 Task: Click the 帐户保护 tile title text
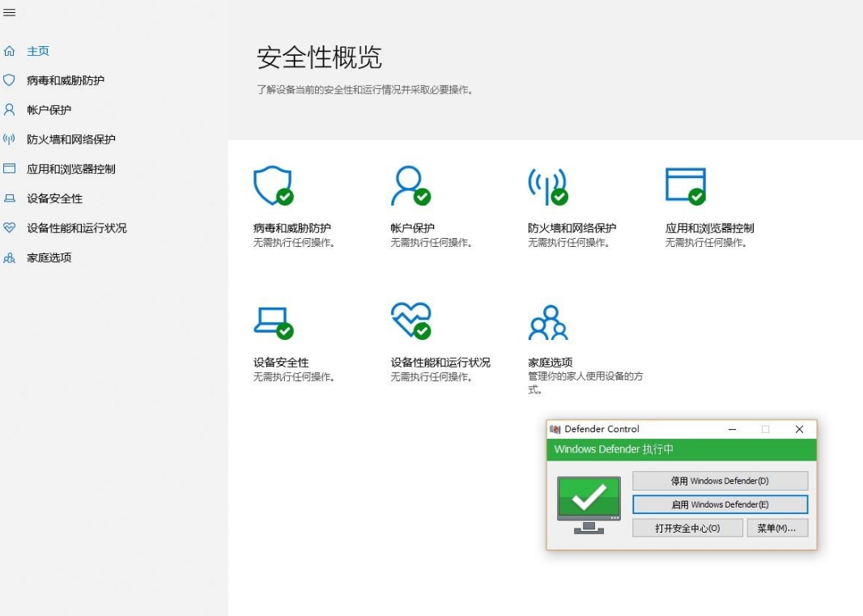point(412,228)
